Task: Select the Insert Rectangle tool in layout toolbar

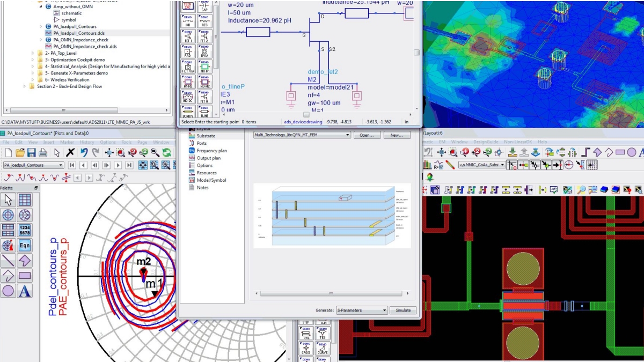Action: (x=620, y=152)
